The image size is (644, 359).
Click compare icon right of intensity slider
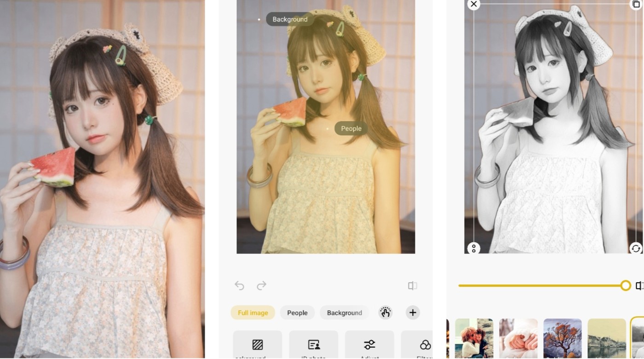coord(639,286)
